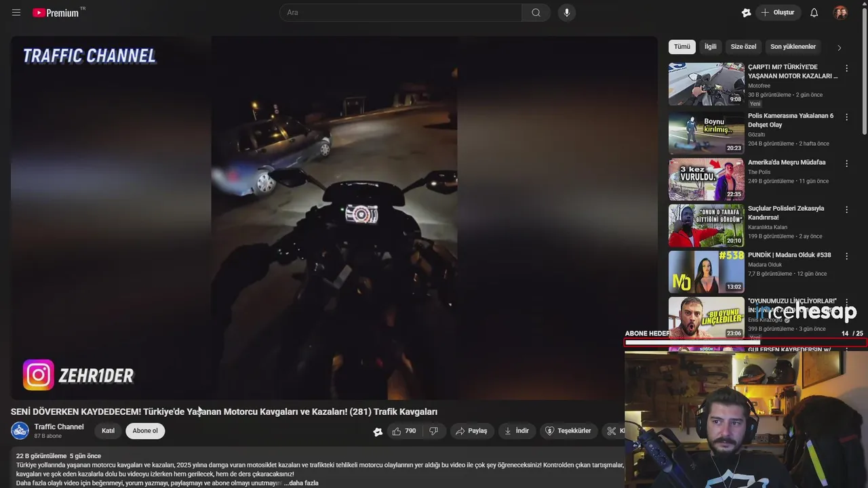
Task: Click title Suçlular Polisleri Zekasıyla Kandırırsa
Action: click(x=786, y=213)
